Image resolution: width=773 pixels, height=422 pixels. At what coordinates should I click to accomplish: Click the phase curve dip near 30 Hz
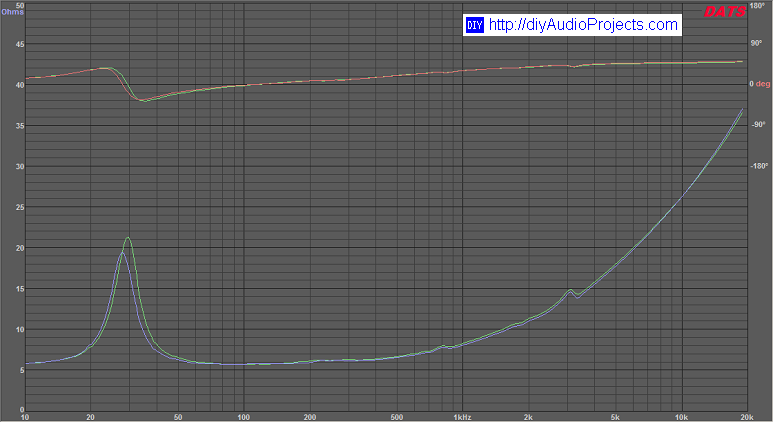(x=143, y=101)
